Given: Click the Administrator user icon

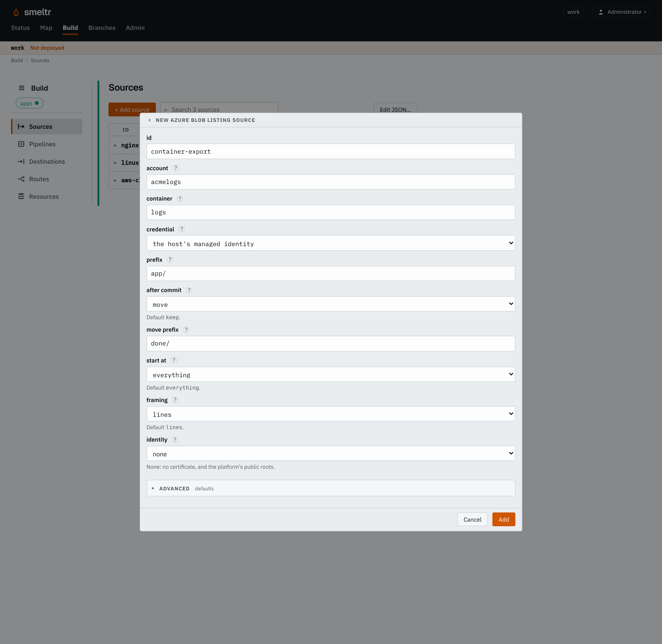Looking at the screenshot, I should [600, 12].
